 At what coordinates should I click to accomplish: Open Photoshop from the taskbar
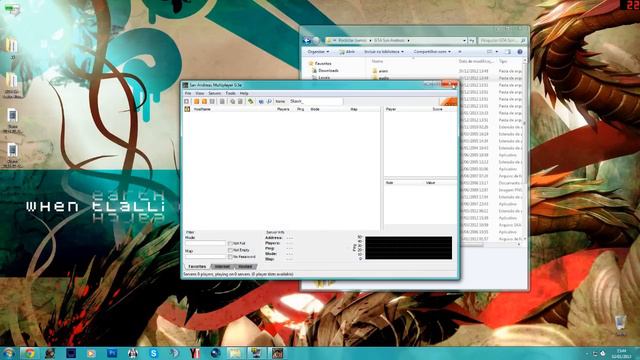point(112,353)
